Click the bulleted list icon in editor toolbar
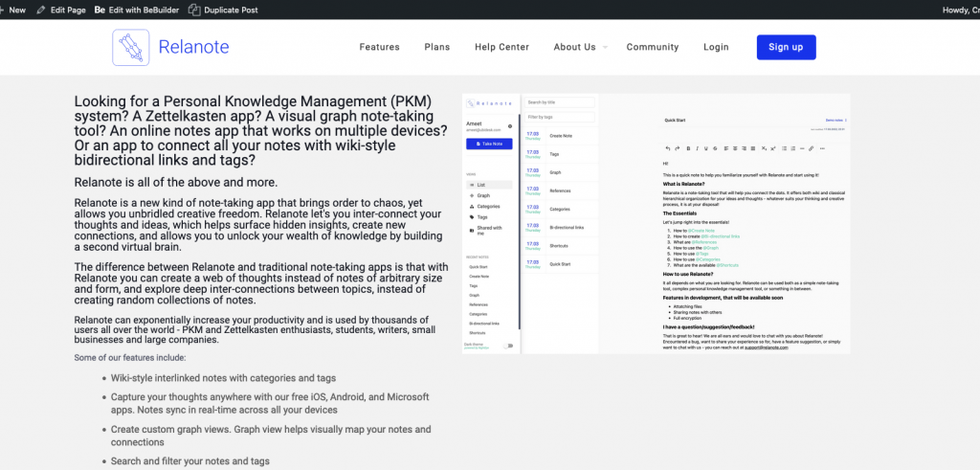 [785, 148]
